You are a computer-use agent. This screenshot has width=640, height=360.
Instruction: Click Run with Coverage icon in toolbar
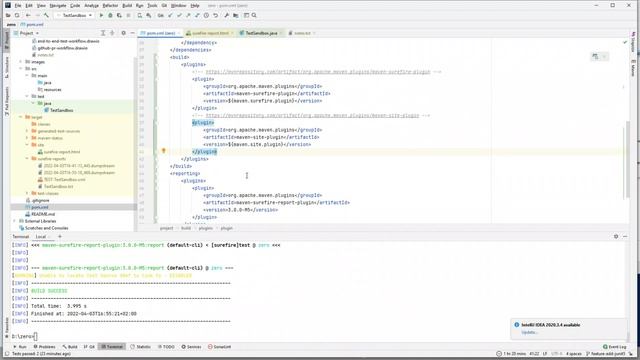(119, 15)
